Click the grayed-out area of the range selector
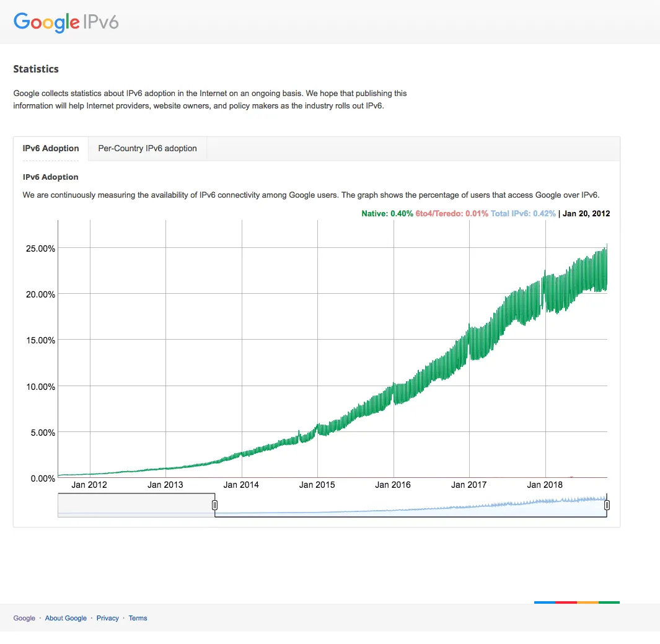The image size is (660, 644). (136, 505)
